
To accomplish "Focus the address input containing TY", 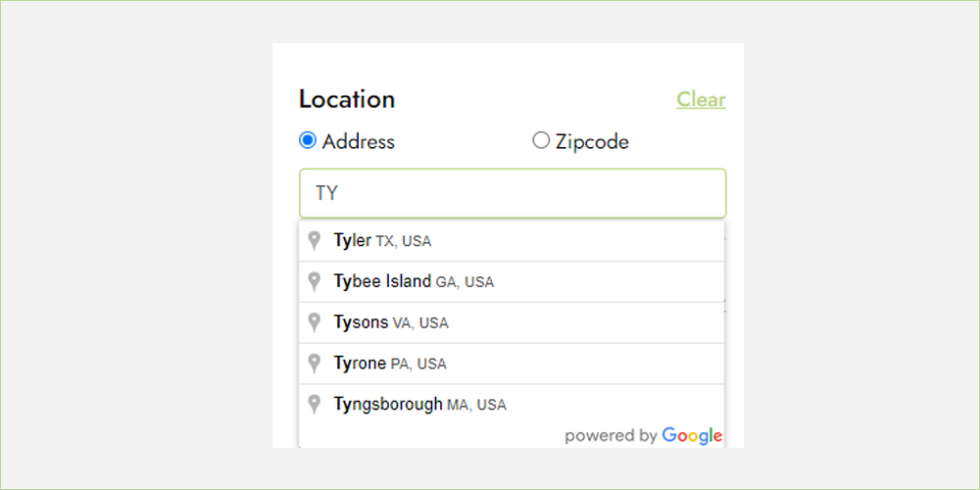I will pos(513,193).
